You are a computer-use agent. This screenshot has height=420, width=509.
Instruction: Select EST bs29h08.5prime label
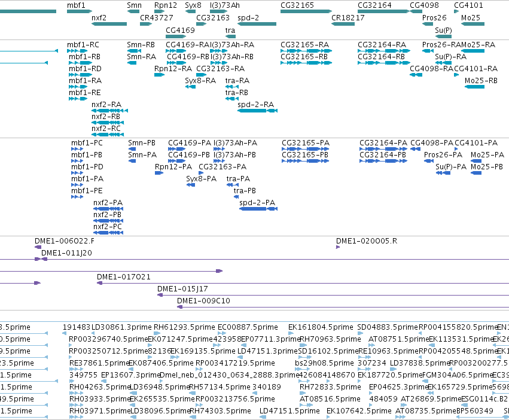pyautogui.click(x=324, y=363)
